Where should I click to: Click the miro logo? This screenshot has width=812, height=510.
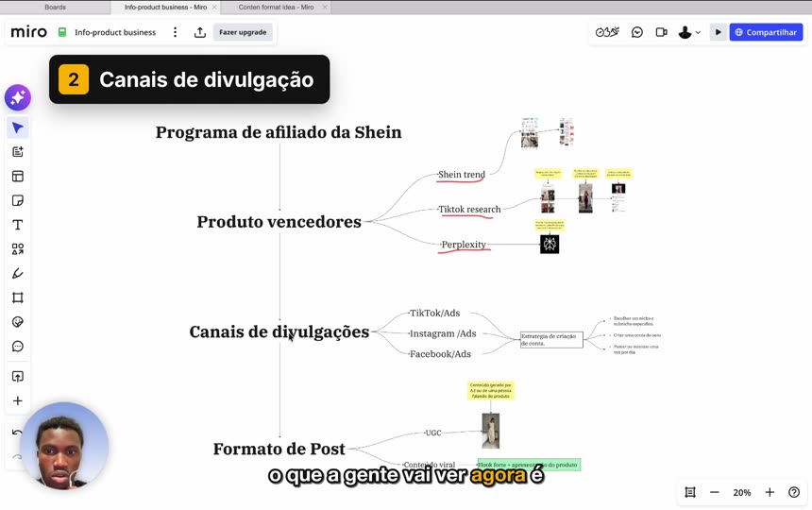29,32
